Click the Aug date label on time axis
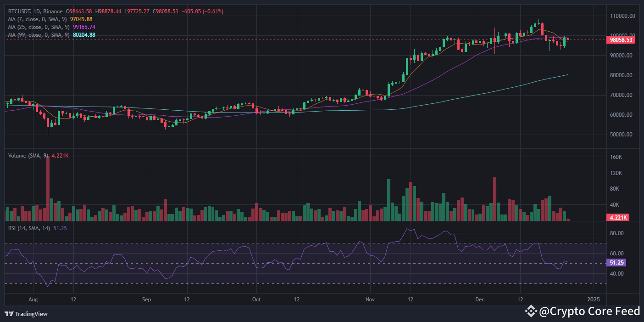This screenshot has width=644, height=322. click(x=33, y=299)
